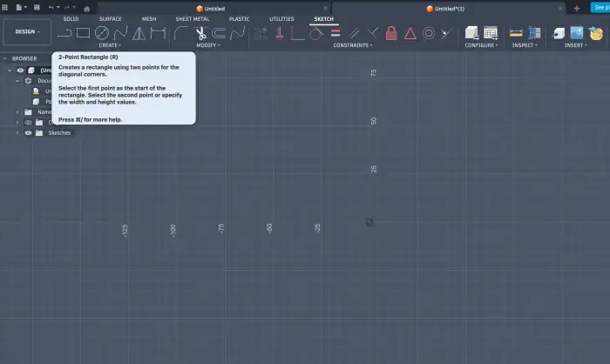
Task: Switch to the UTILITIES tab
Action: [x=281, y=18]
